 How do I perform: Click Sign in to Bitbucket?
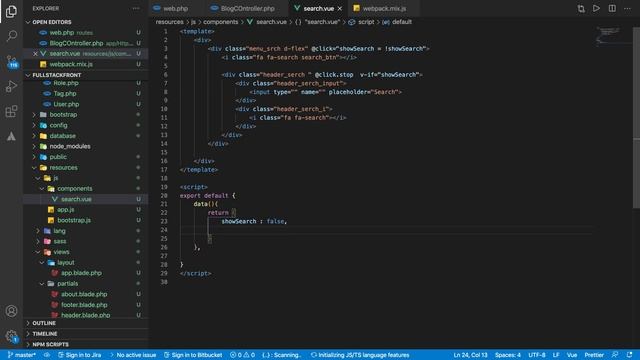point(193,355)
